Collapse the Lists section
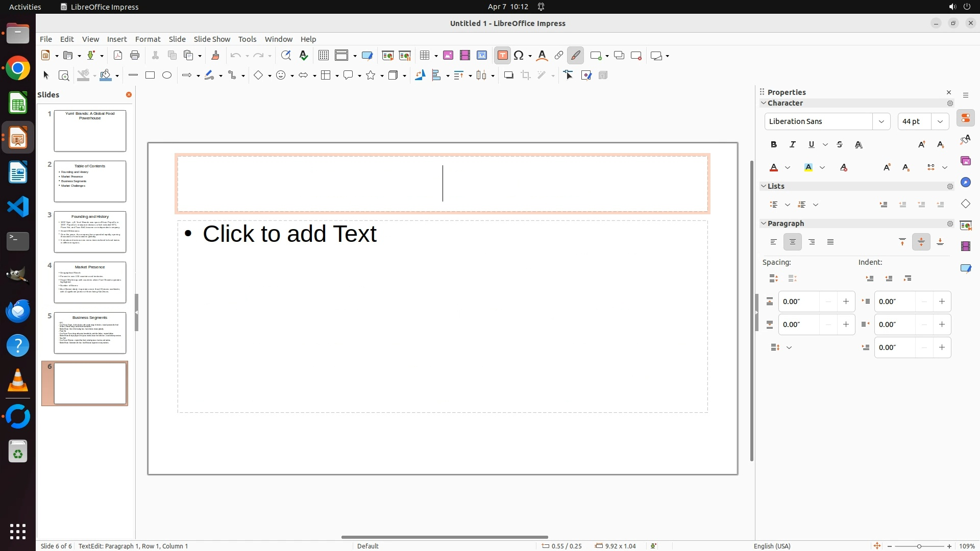980x551 pixels. 764,186
